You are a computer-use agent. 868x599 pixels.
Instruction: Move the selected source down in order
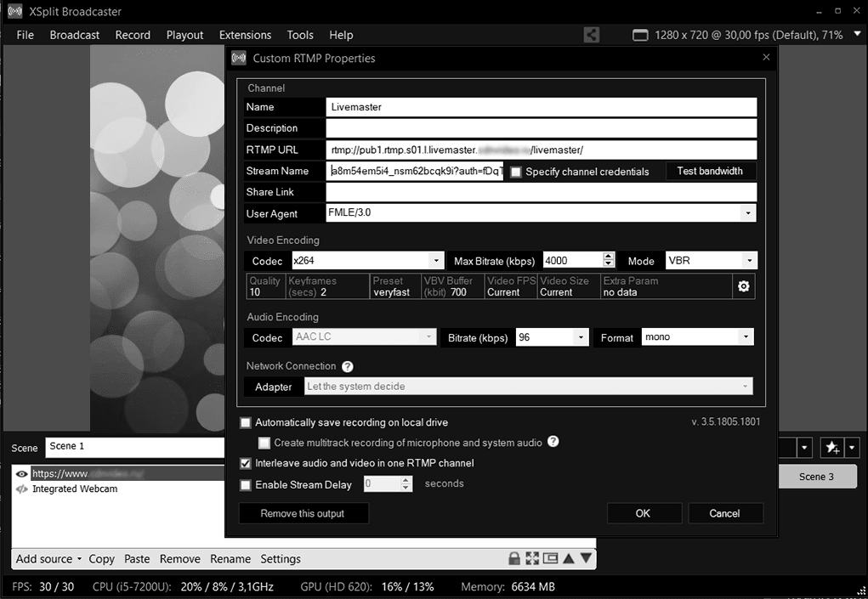click(x=586, y=558)
